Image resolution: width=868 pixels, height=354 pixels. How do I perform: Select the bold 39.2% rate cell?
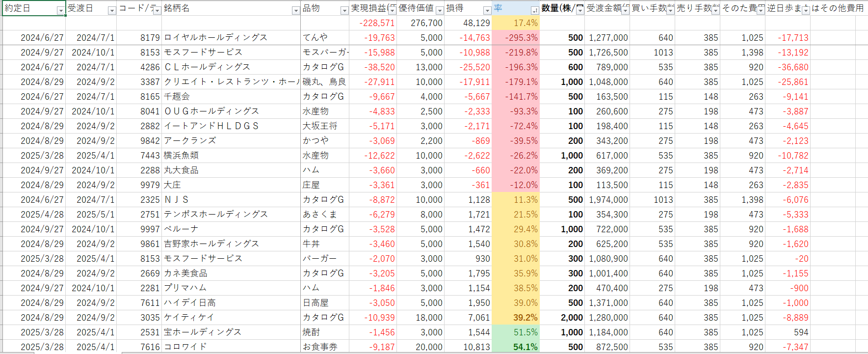coord(515,318)
